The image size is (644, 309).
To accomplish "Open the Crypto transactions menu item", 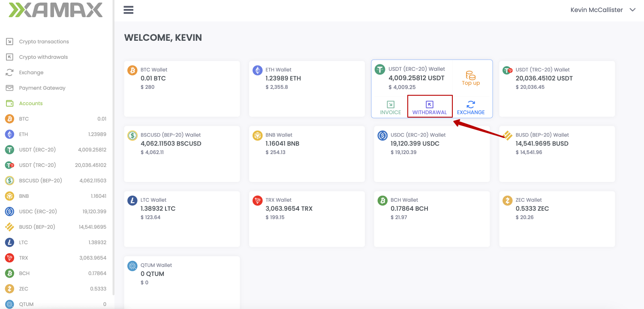I will coord(44,42).
